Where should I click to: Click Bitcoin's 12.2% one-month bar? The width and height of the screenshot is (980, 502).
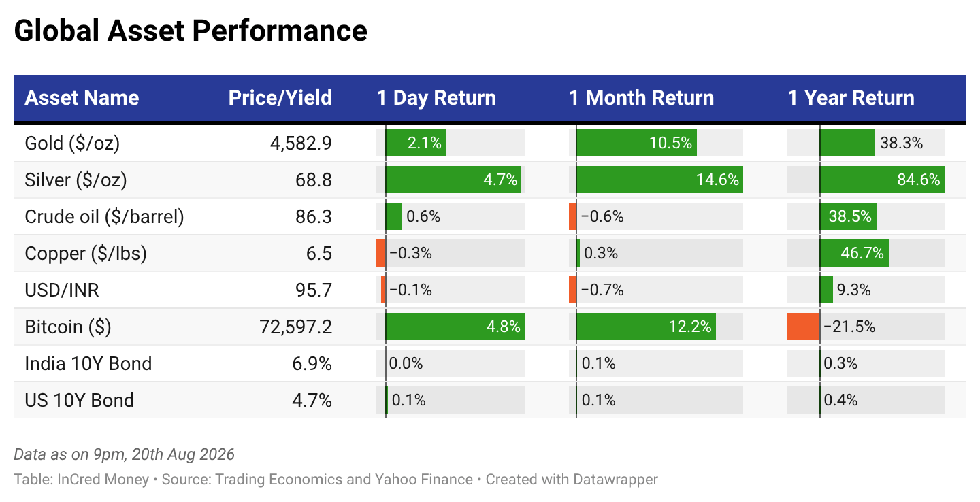point(646,327)
